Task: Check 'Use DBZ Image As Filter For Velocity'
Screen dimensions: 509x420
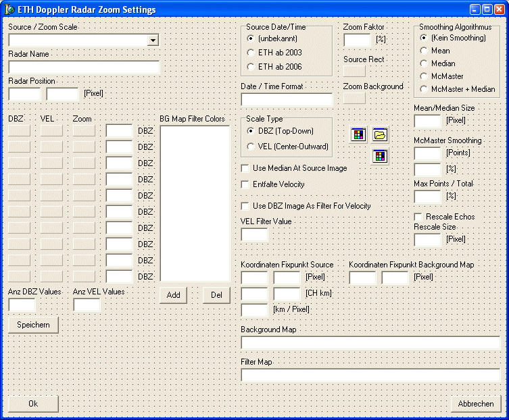Action: [246, 206]
